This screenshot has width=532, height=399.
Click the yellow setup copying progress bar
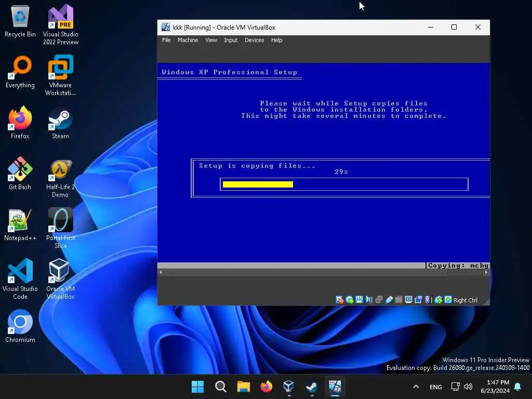258,184
